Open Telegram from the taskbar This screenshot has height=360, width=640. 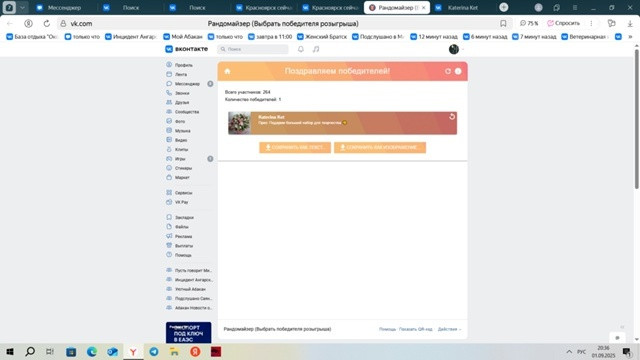[x=154, y=351]
